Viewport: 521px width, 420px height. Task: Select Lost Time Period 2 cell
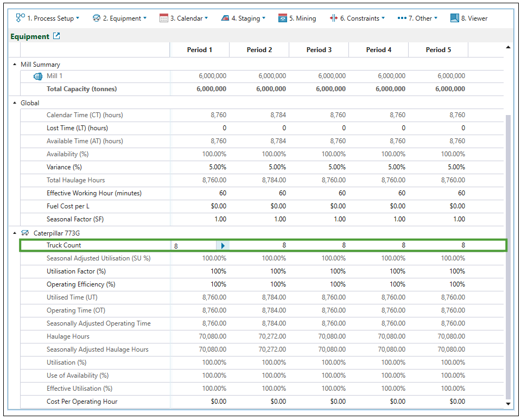coord(259,128)
